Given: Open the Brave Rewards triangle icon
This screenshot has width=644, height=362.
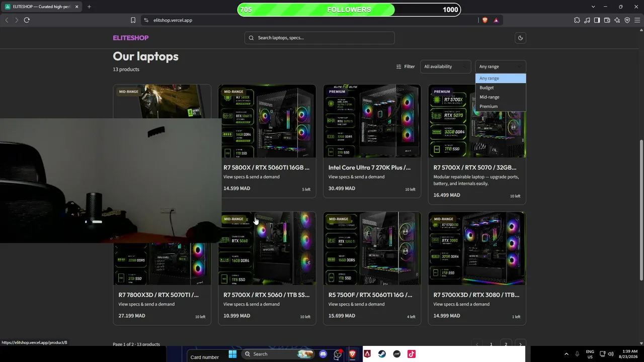Looking at the screenshot, I should tap(496, 20).
